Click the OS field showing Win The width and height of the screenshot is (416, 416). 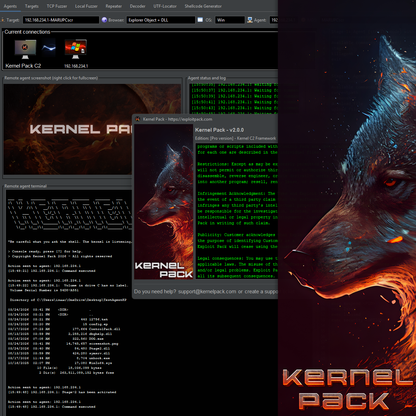230,20
